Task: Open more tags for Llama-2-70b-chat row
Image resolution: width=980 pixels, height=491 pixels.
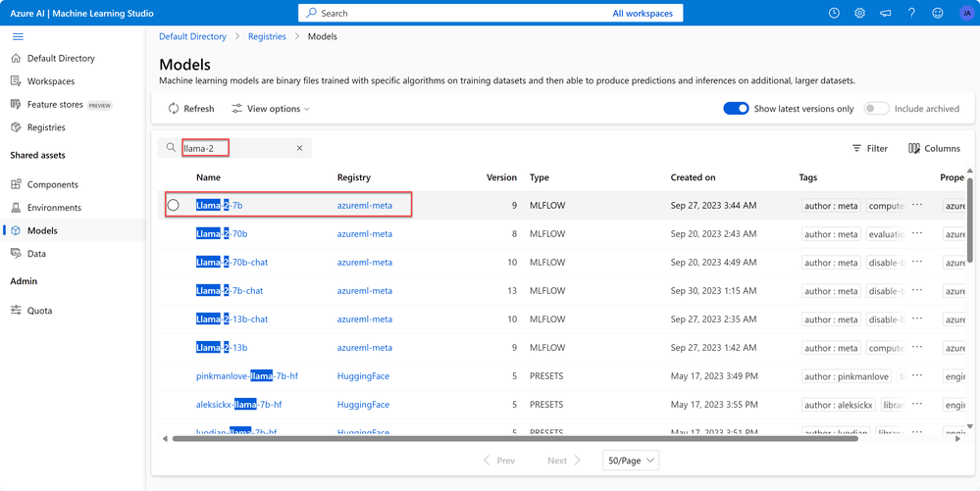Action: point(917,263)
